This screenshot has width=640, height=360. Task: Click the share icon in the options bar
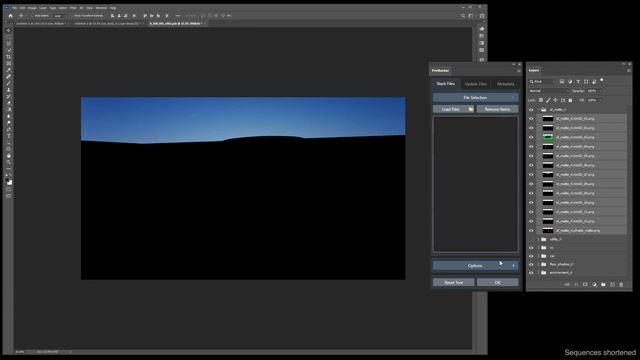point(482,16)
